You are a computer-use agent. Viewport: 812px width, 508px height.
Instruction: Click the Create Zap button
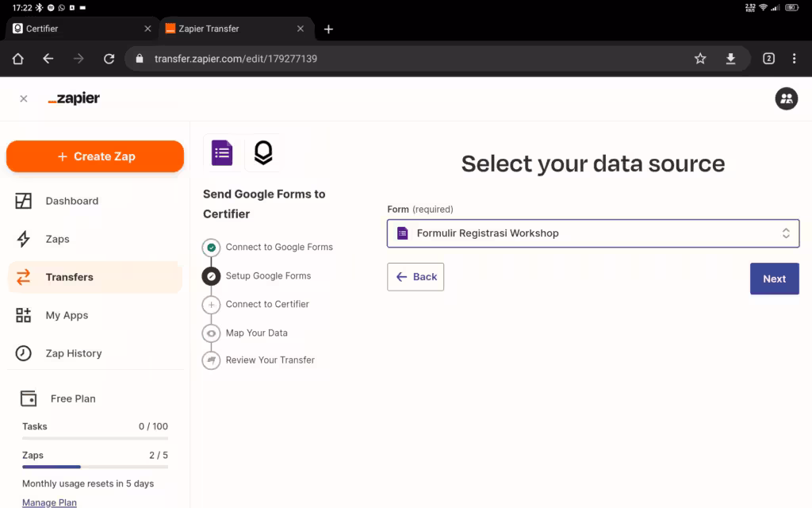(x=95, y=156)
